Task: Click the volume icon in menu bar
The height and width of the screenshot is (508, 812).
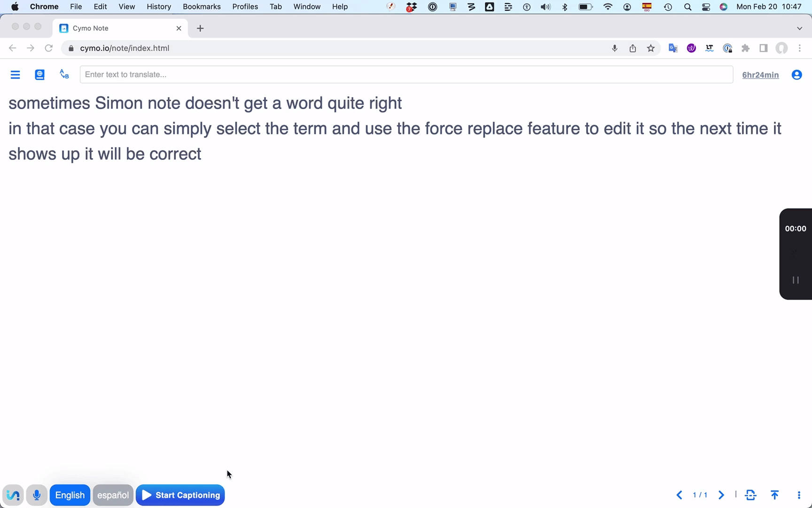Action: (x=545, y=7)
